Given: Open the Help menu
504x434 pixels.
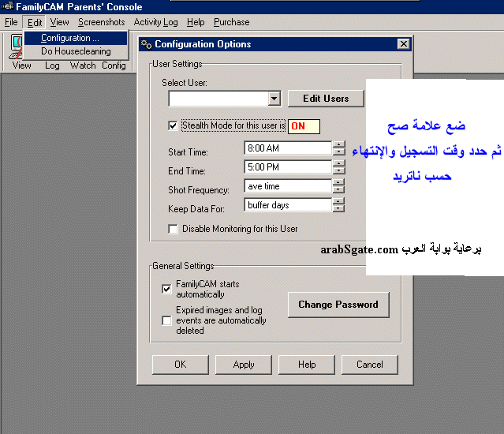Looking at the screenshot, I should pos(196,22).
